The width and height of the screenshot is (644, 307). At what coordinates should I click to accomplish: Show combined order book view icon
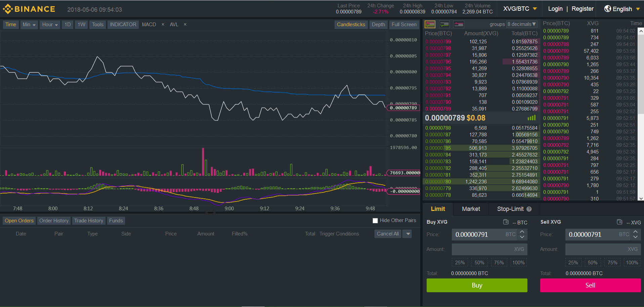[430, 24]
